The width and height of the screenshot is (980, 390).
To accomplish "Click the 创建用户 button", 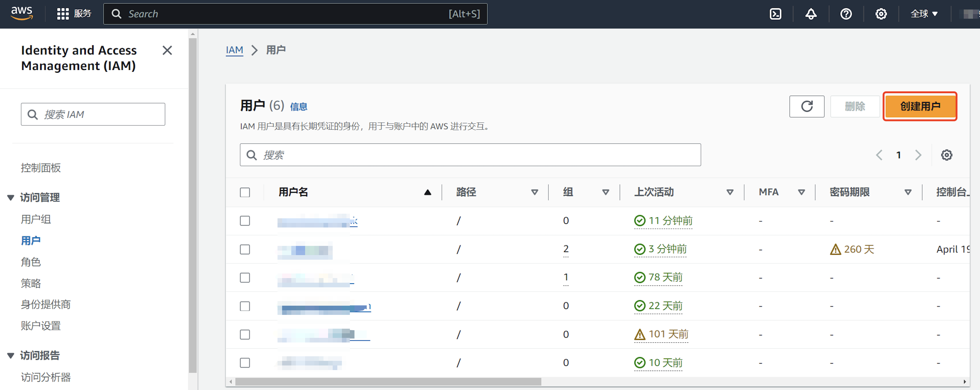I will pyautogui.click(x=920, y=106).
